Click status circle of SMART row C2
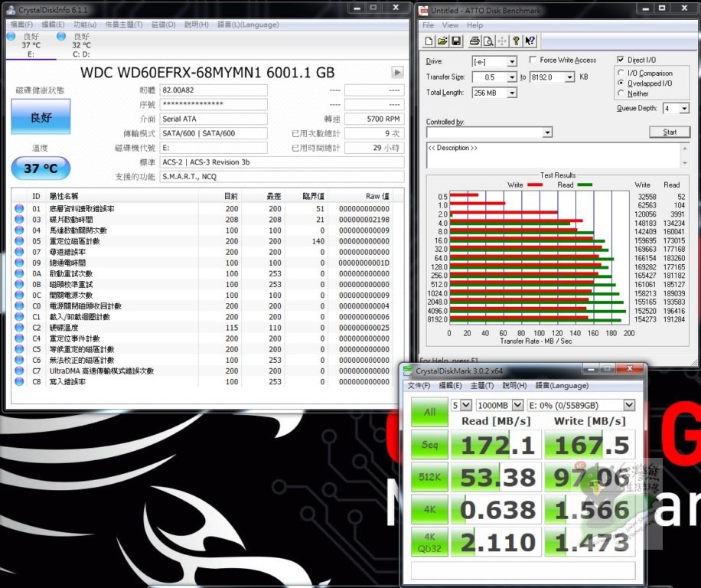This screenshot has height=588, width=701. tap(19, 328)
